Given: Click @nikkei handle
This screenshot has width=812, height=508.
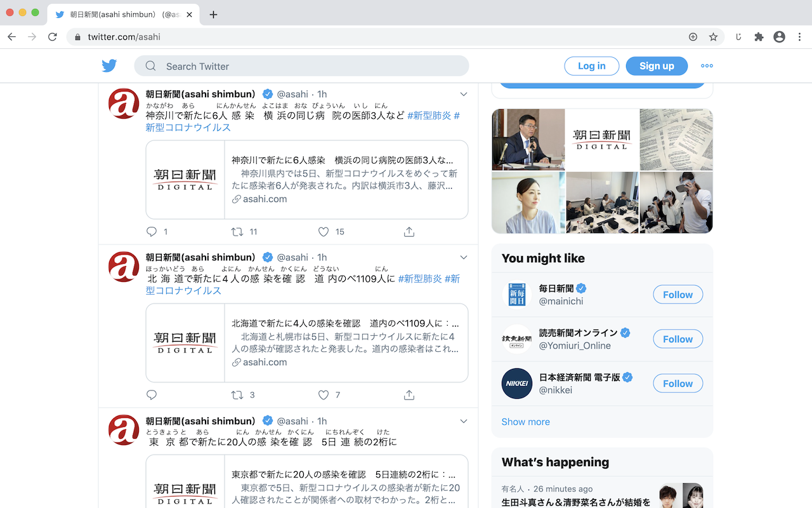Looking at the screenshot, I should (556, 390).
